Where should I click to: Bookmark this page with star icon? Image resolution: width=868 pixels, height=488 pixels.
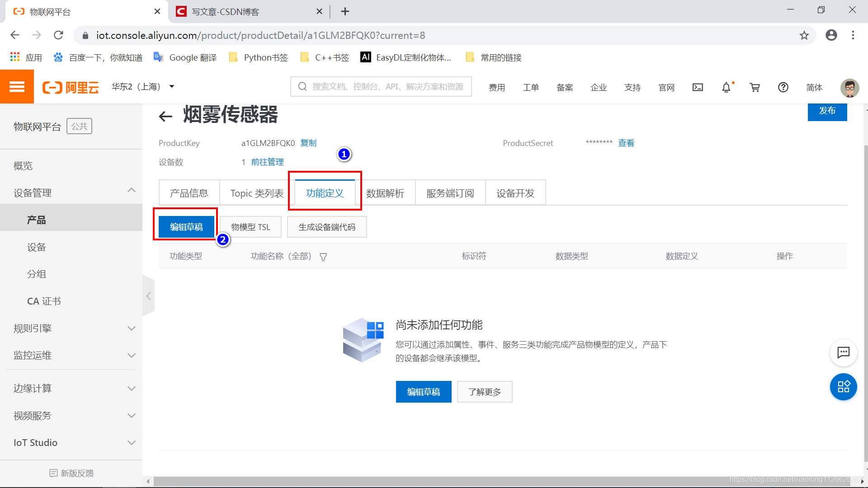[x=804, y=35]
